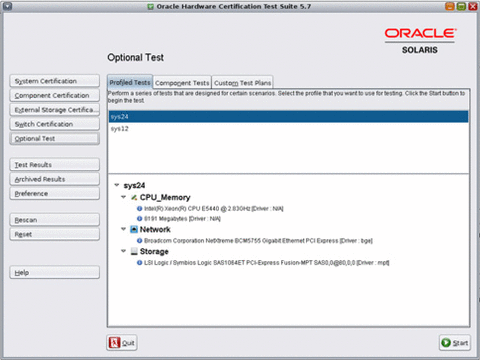Open the Preference settings button

coord(55,193)
